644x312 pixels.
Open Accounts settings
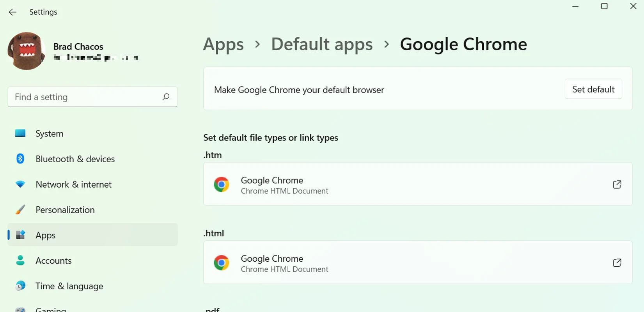92,261
